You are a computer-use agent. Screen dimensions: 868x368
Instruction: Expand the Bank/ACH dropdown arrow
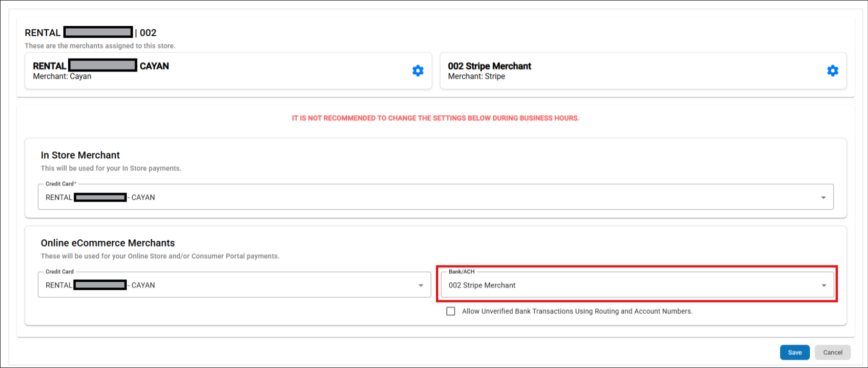(824, 286)
